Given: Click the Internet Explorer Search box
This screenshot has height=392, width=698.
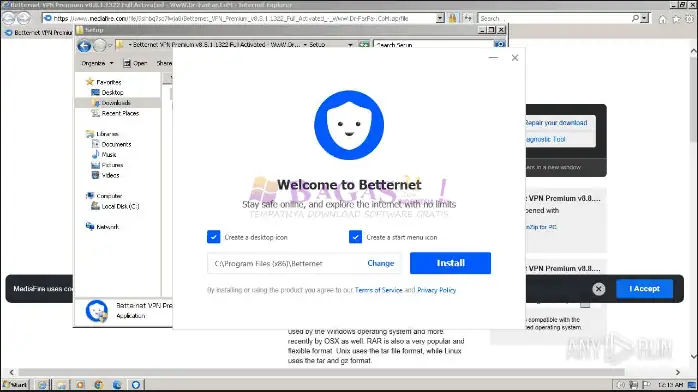Looking at the screenshot, I should pos(554,18).
